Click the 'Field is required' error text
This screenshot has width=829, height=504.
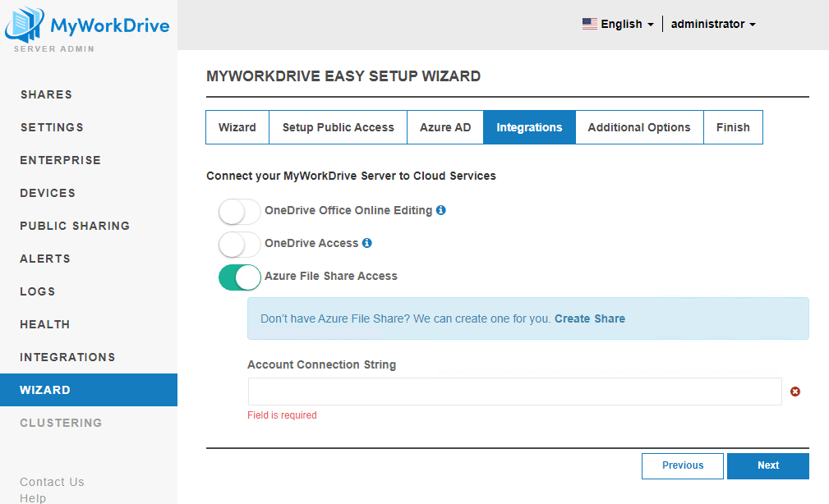pos(282,415)
